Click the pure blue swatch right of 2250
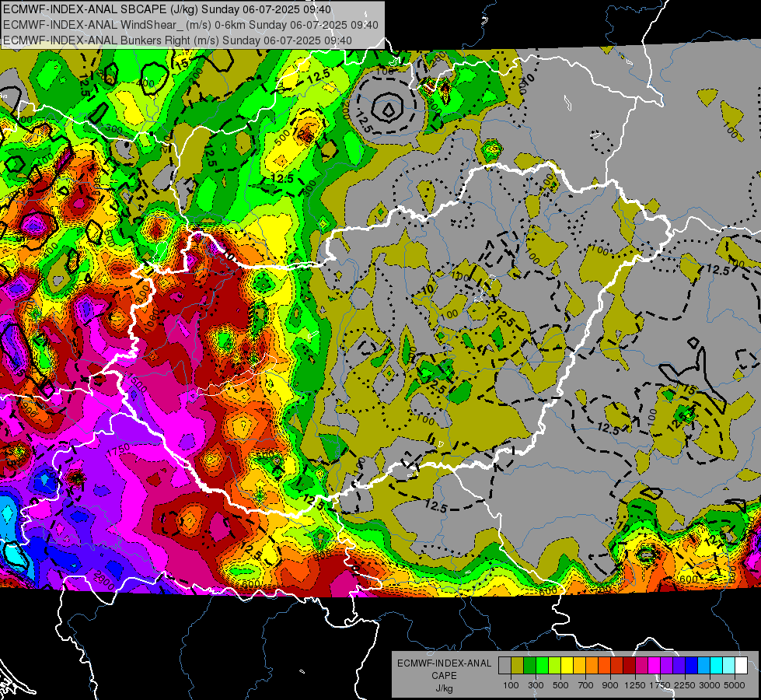 (692, 665)
